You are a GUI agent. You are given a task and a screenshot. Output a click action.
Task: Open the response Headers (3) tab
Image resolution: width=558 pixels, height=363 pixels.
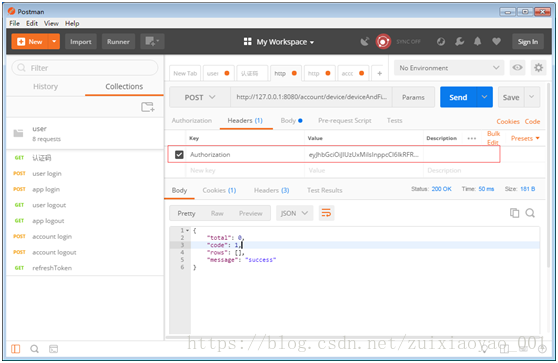(x=271, y=190)
